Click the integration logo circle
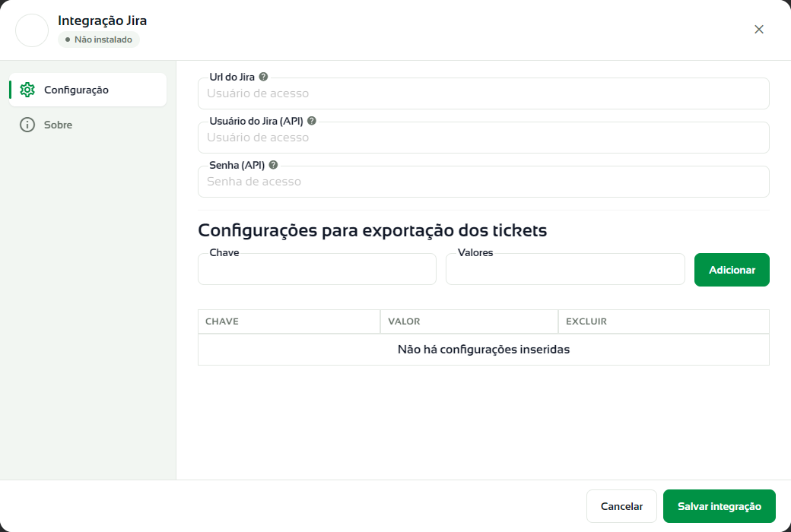The width and height of the screenshot is (791, 532). click(x=32, y=30)
